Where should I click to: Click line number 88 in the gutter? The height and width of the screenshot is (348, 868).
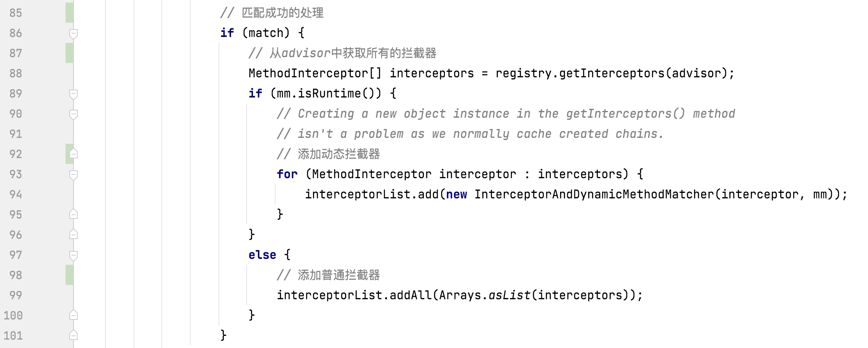click(x=16, y=74)
